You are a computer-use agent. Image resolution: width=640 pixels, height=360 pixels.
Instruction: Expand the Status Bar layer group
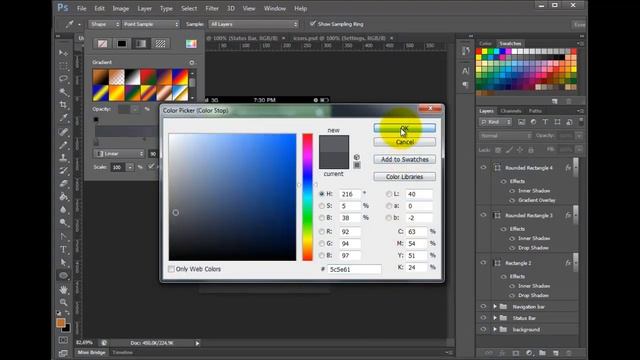click(495, 318)
